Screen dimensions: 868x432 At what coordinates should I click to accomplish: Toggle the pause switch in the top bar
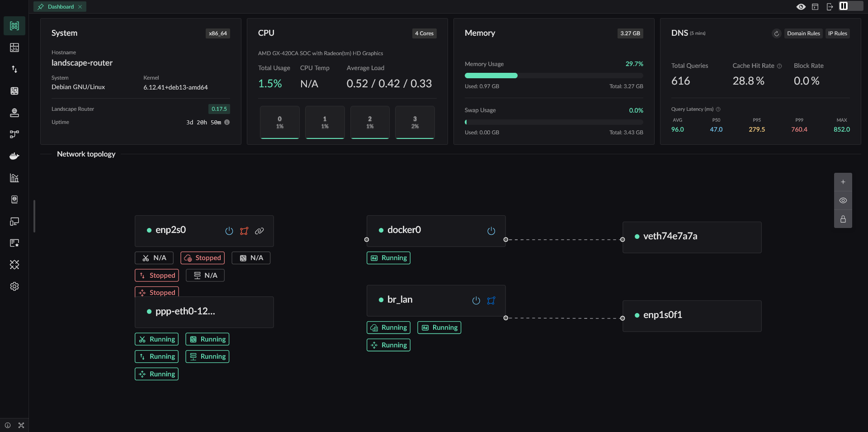point(850,6)
